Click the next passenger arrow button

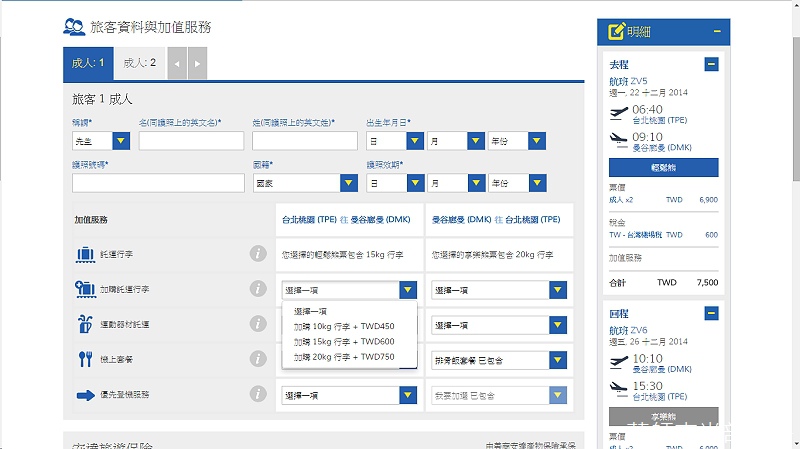[x=197, y=63]
